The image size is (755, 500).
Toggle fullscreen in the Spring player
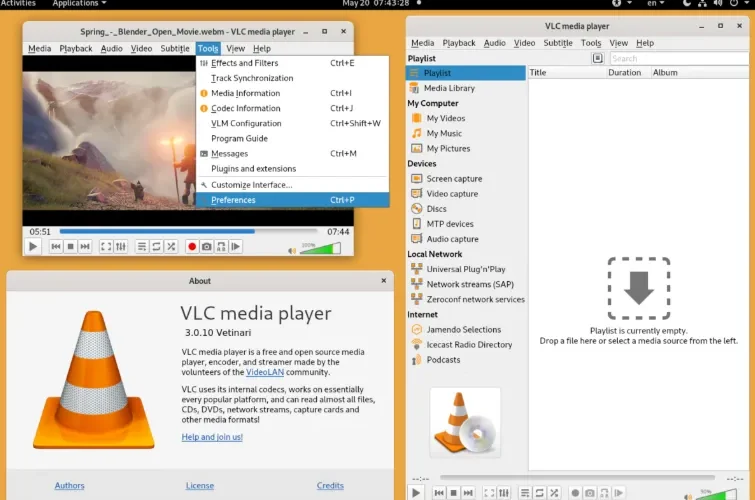point(106,247)
